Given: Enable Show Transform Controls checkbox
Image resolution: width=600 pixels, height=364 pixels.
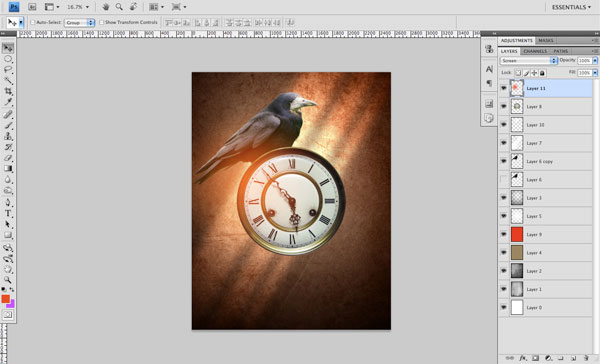Looking at the screenshot, I should (x=101, y=23).
